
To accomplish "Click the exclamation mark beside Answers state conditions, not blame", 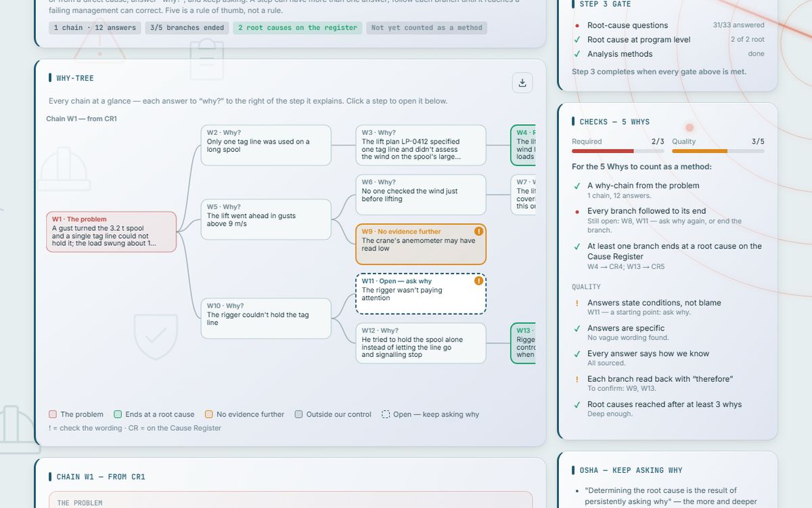I will click(577, 303).
